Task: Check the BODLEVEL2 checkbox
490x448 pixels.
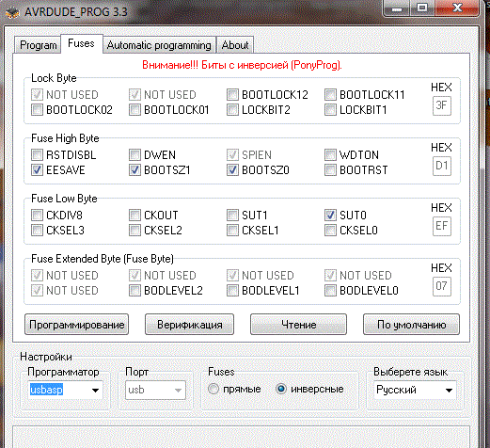Action: coord(134,291)
